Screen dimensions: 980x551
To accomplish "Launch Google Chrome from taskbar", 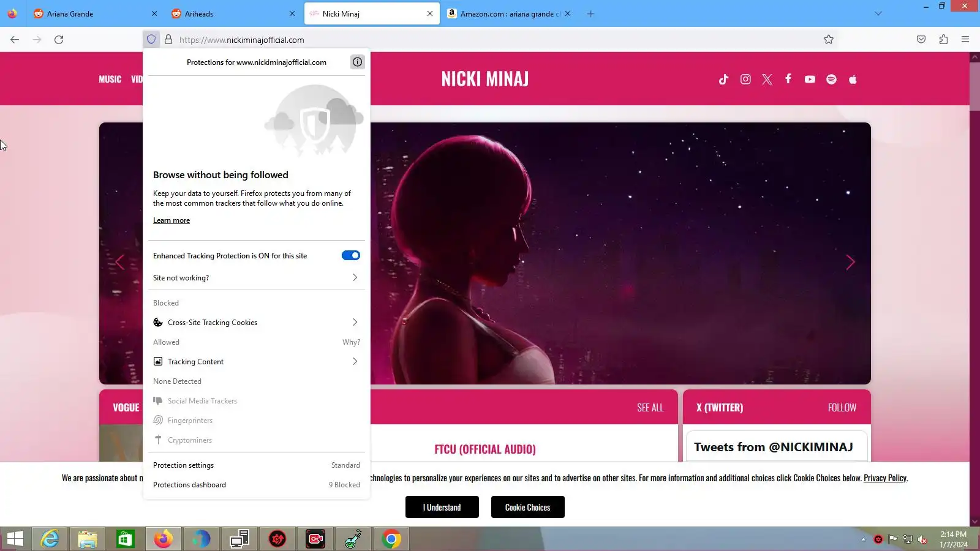I will [x=391, y=539].
